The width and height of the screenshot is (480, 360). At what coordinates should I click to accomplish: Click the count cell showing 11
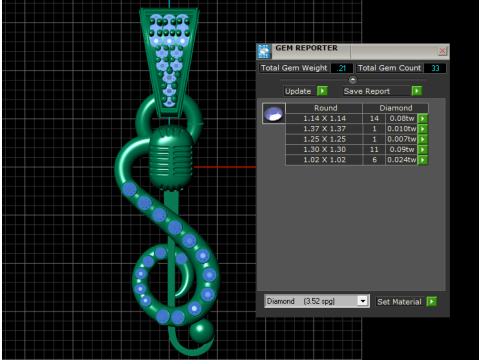pos(374,149)
